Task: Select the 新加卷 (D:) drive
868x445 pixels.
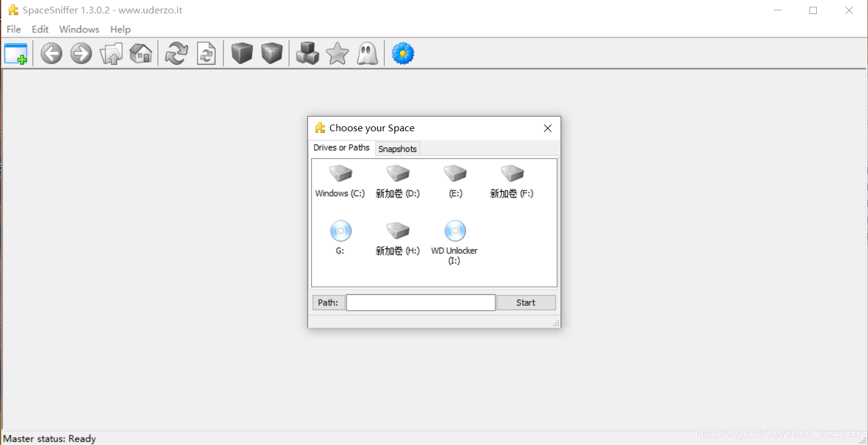Action: point(398,181)
